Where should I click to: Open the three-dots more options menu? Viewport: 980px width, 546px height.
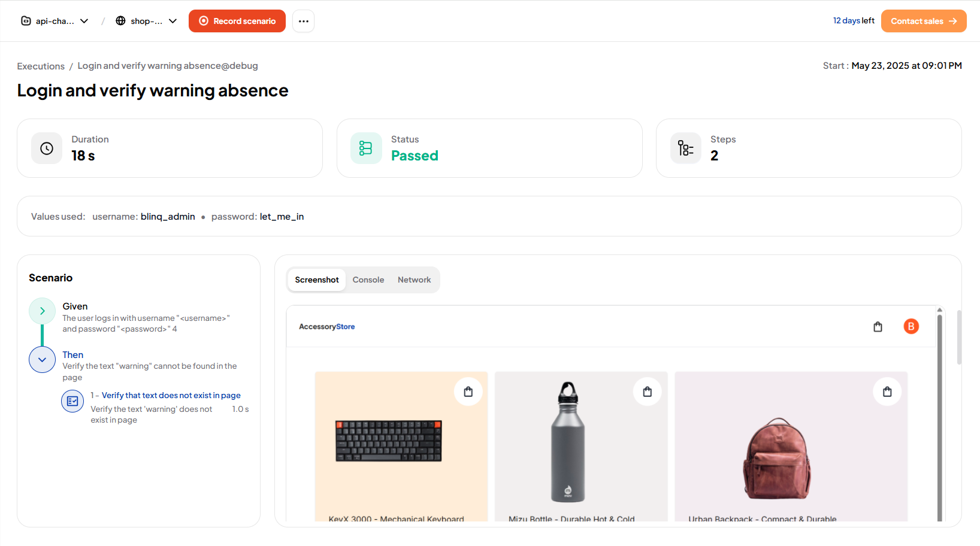tap(304, 21)
